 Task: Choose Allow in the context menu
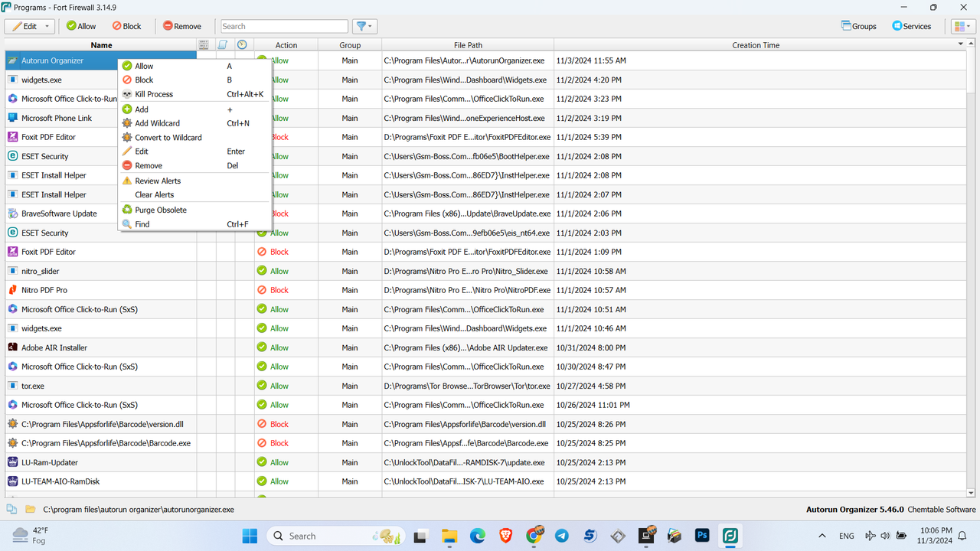click(x=194, y=66)
